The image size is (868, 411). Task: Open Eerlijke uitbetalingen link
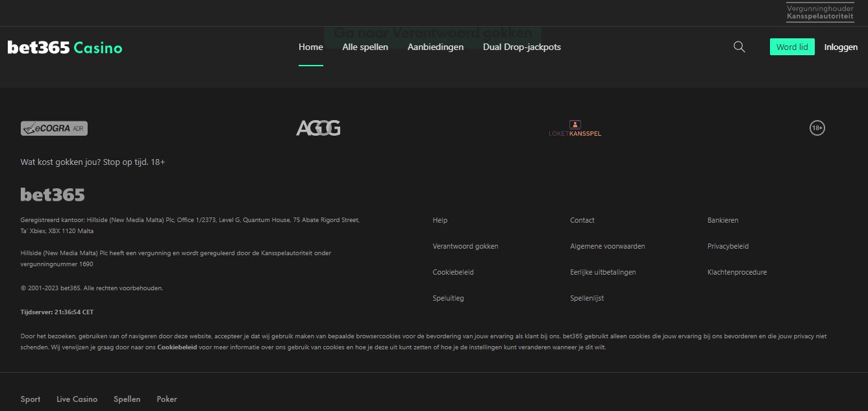[x=603, y=272]
